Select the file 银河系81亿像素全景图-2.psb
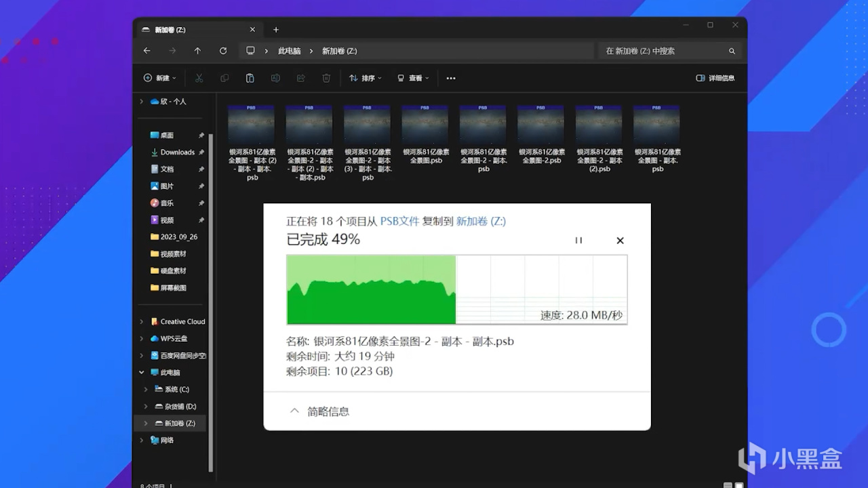 (x=541, y=135)
